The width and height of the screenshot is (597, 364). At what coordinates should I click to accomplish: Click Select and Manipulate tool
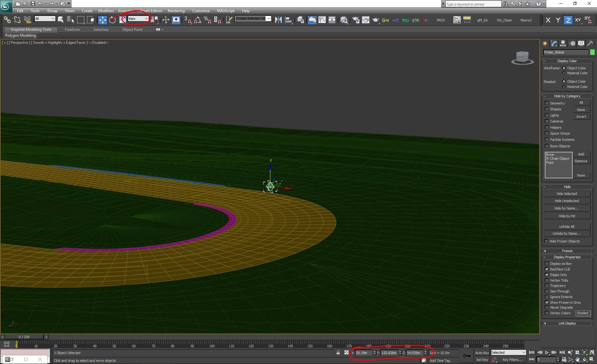tap(166, 20)
